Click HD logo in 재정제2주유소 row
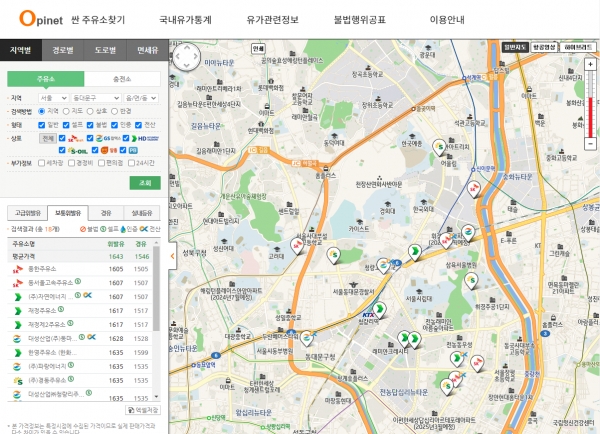 point(18,325)
